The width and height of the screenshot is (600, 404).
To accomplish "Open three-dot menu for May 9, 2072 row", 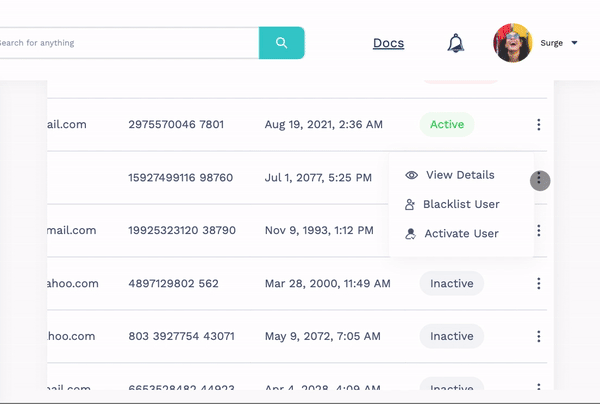I will tap(539, 337).
